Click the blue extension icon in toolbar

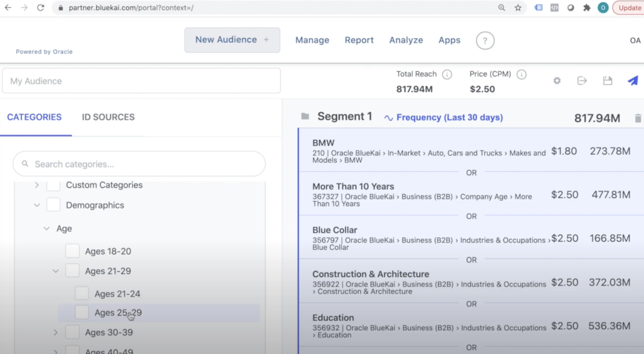pyautogui.click(x=538, y=7)
